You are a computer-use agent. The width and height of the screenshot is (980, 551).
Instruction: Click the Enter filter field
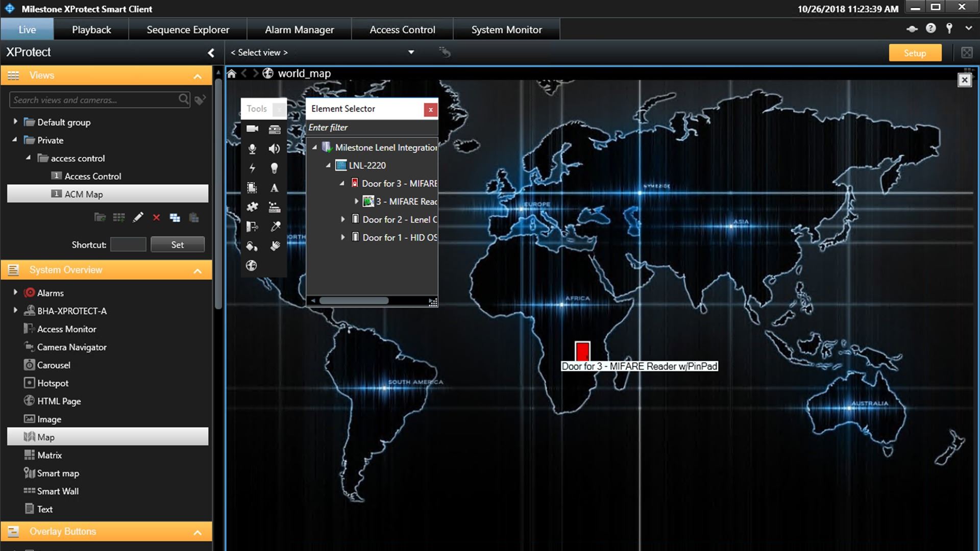tap(372, 128)
